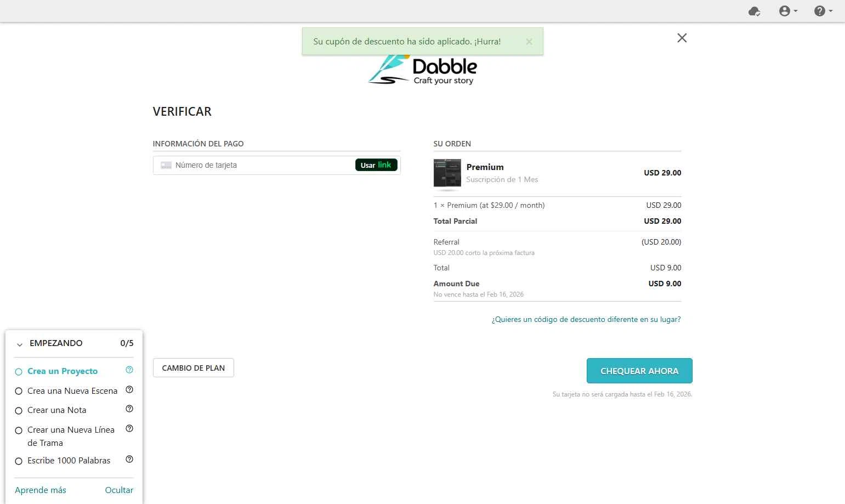Image resolution: width=845 pixels, height=504 pixels.
Task: Open help for Crea un Proyecto
Action: [129, 370]
